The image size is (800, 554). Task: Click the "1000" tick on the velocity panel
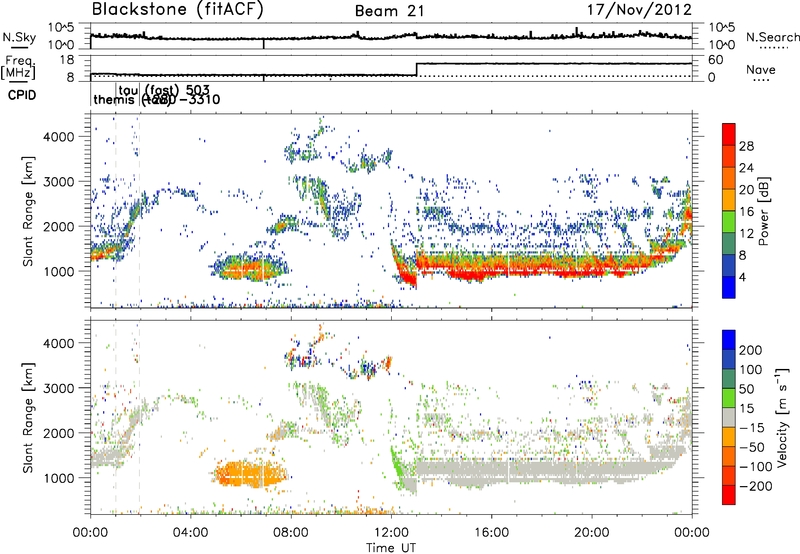59,478
